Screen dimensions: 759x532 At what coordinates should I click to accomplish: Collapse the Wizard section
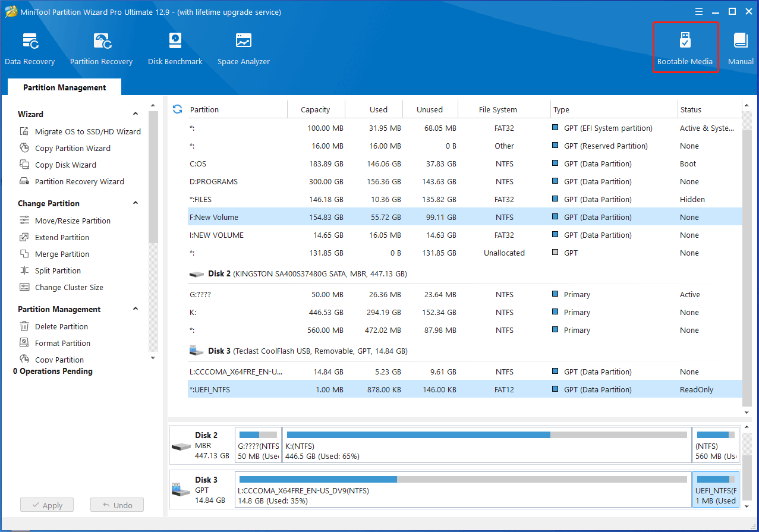(x=136, y=114)
